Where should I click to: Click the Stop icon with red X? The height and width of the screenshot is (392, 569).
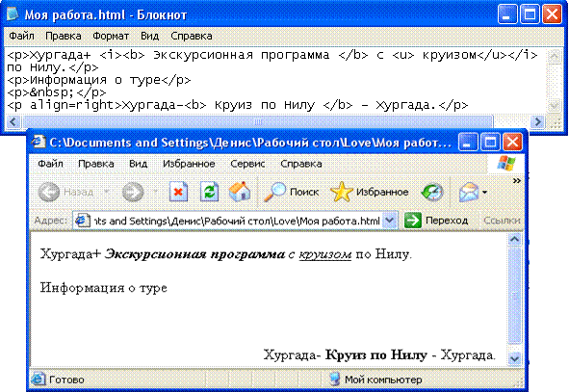tap(178, 192)
